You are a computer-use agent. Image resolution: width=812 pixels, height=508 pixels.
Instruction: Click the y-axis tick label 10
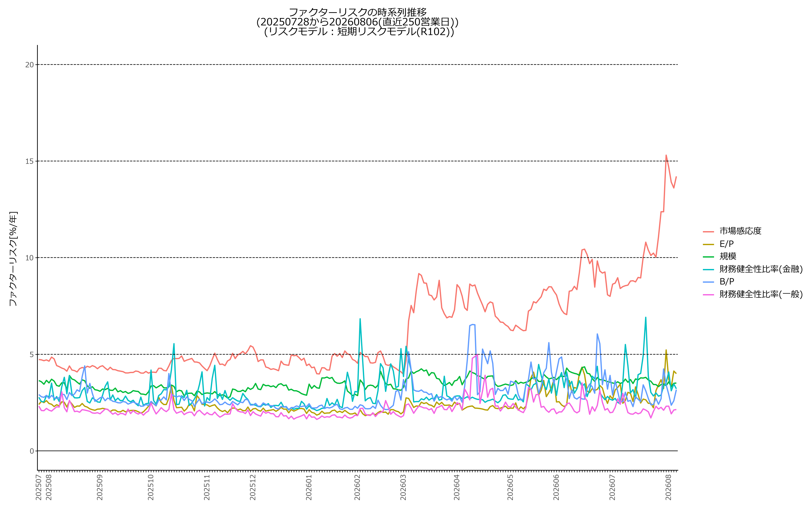tap(29, 258)
